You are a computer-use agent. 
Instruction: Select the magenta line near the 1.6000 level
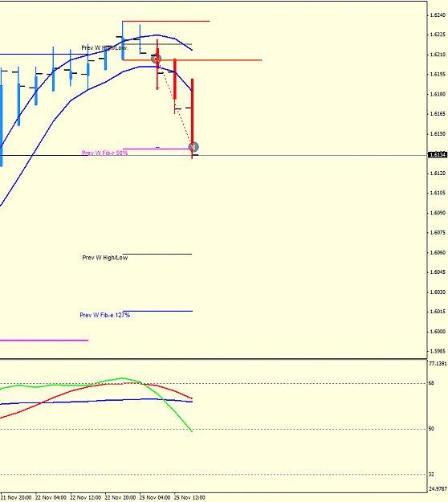click(x=44, y=341)
